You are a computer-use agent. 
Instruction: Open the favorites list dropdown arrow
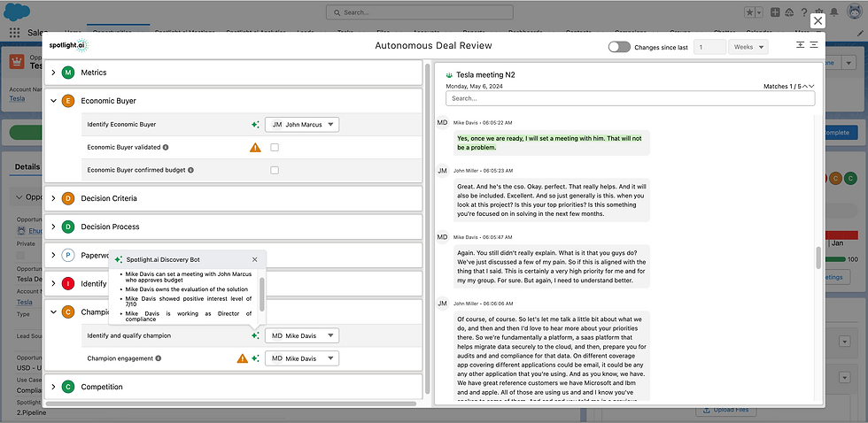coord(759,12)
